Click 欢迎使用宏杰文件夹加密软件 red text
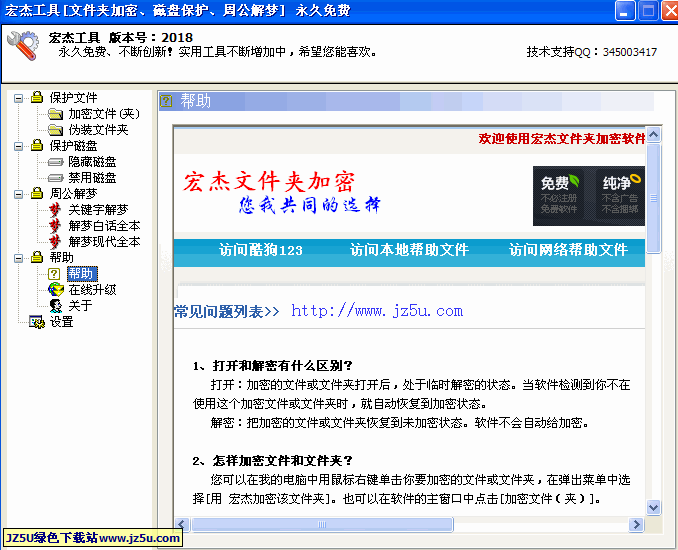 [x=562, y=139]
